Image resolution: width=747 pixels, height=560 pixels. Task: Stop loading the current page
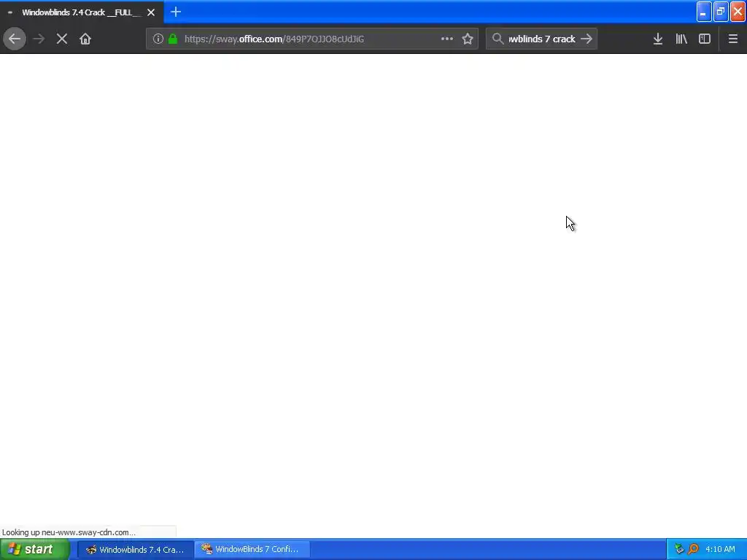coord(62,39)
